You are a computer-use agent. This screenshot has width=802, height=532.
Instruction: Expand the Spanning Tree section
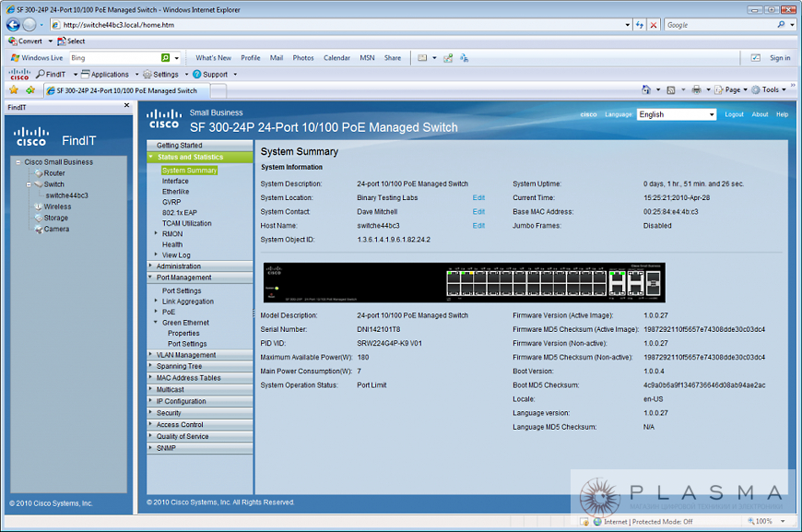click(199, 366)
